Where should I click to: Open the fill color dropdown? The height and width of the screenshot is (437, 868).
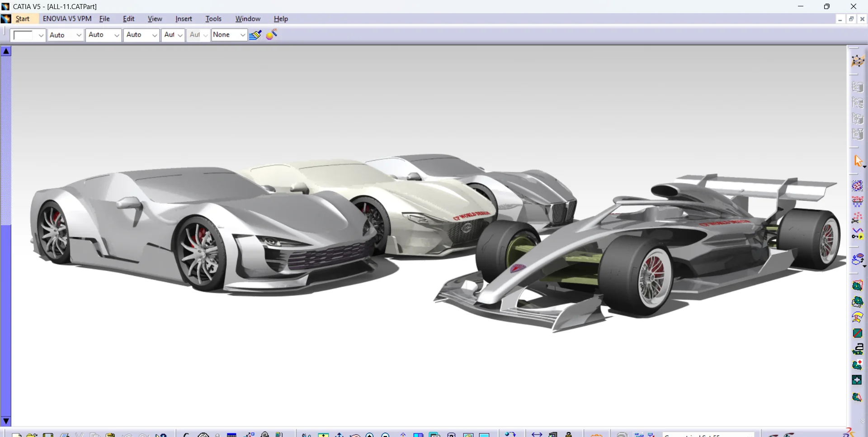click(x=41, y=35)
